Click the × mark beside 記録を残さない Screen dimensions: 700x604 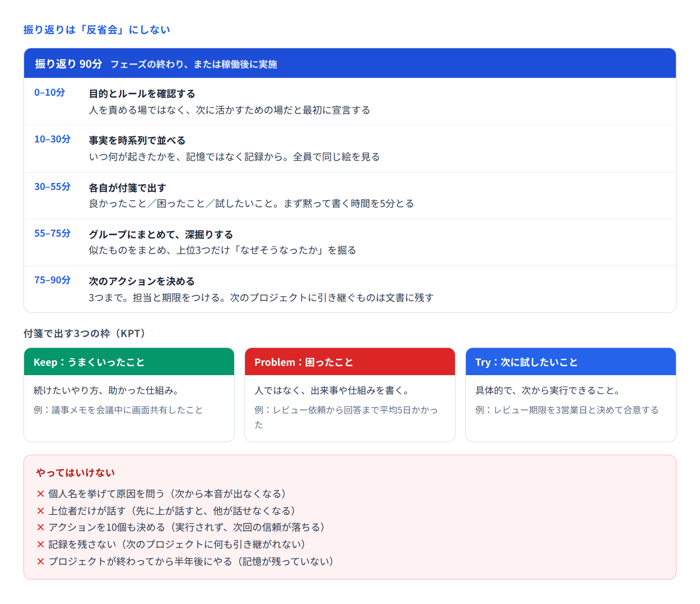pyautogui.click(x=40, y=544)
